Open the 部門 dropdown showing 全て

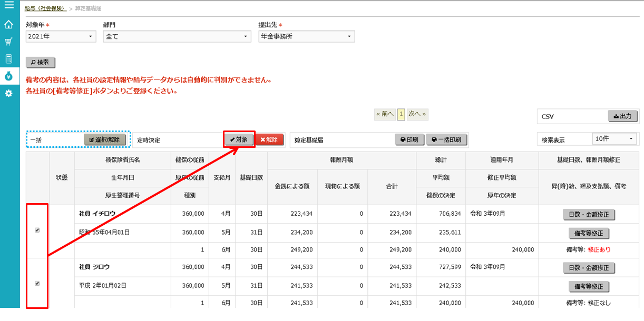[177, 36]
